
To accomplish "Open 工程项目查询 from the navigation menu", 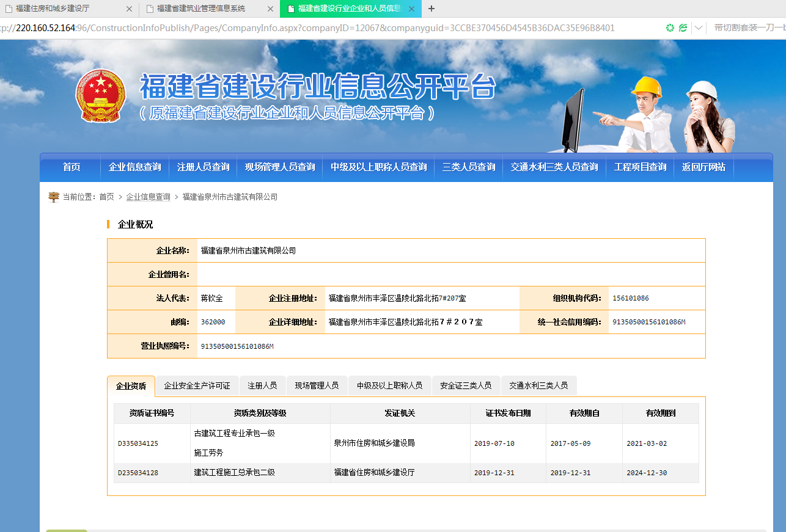I will tap(639, 166).
